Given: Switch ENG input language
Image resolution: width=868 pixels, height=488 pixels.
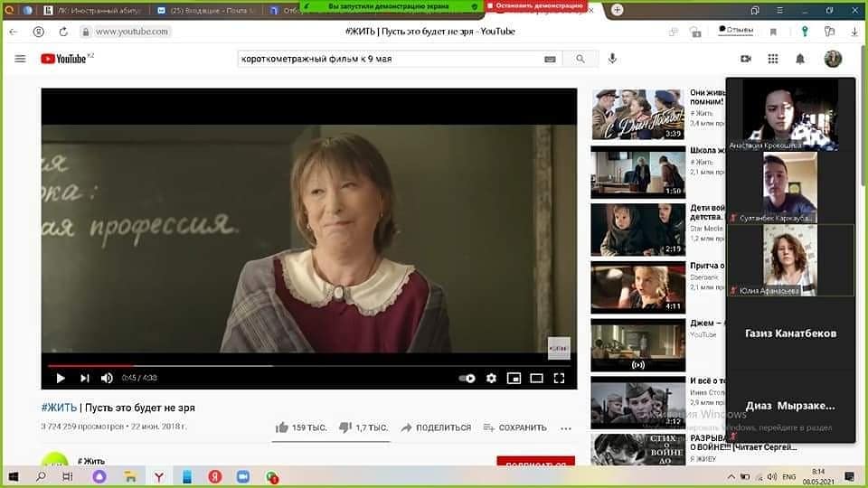Looking at the screenshot, I should pyautogui.click(x=788, y=477).
